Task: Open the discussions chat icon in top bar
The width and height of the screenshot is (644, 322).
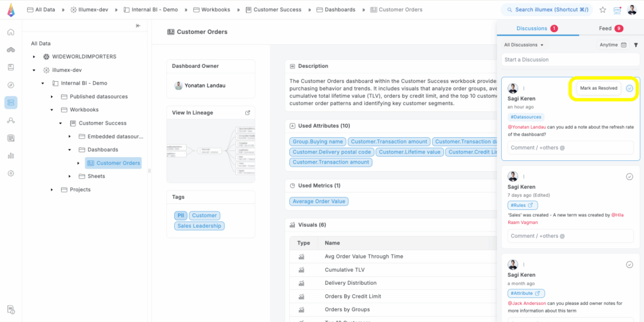Action: coord(617,10)
